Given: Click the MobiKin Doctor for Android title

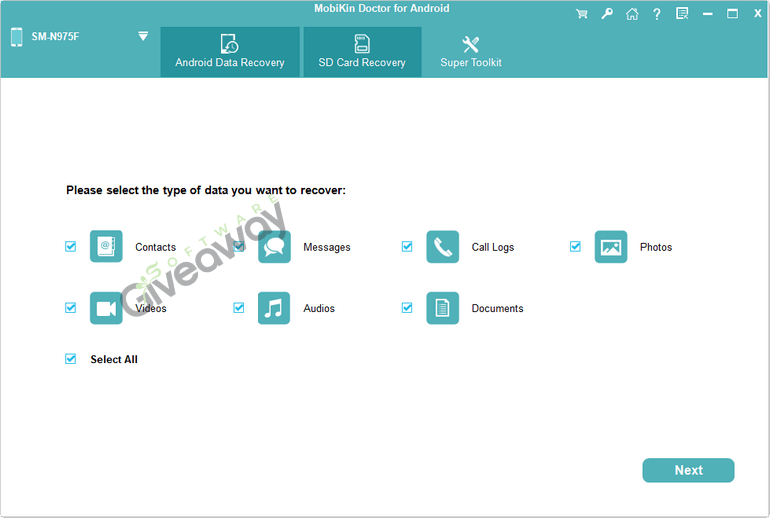Looking at the screenshot, I should tap(382, 8).
